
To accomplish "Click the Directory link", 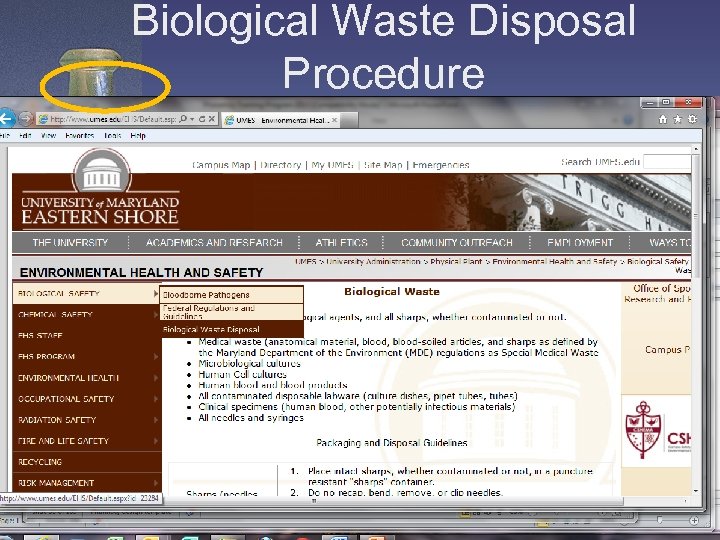I will 280,165.
